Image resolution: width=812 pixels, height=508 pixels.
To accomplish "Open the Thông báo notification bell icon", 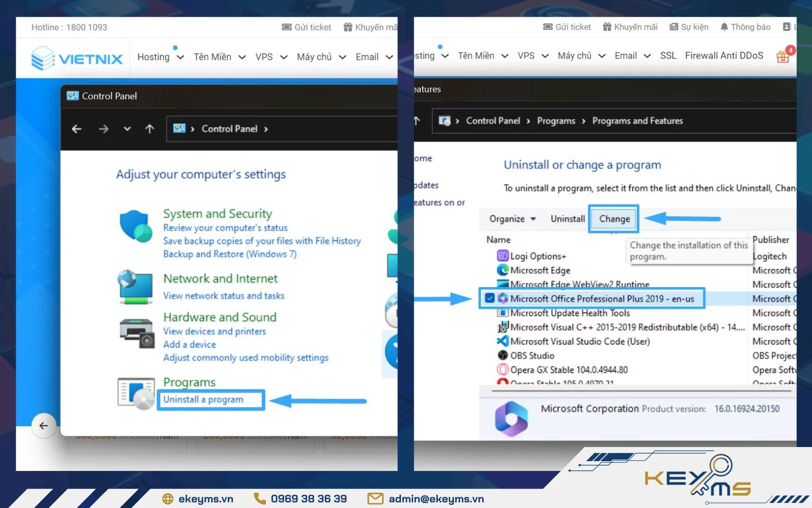I will pos(725,26).
